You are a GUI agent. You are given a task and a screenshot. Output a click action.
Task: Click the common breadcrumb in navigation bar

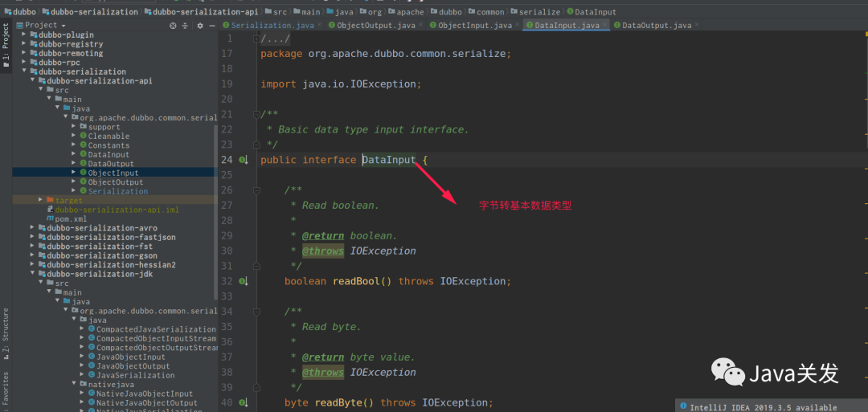point(485,11)
